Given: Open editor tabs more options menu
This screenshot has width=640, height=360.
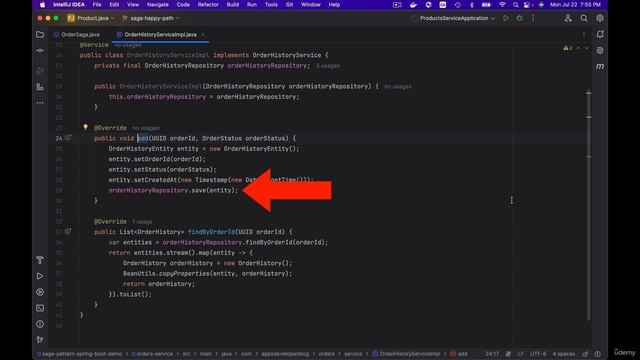Looking at the screenshot, I should pyautogui.click(x=584, y=35).
